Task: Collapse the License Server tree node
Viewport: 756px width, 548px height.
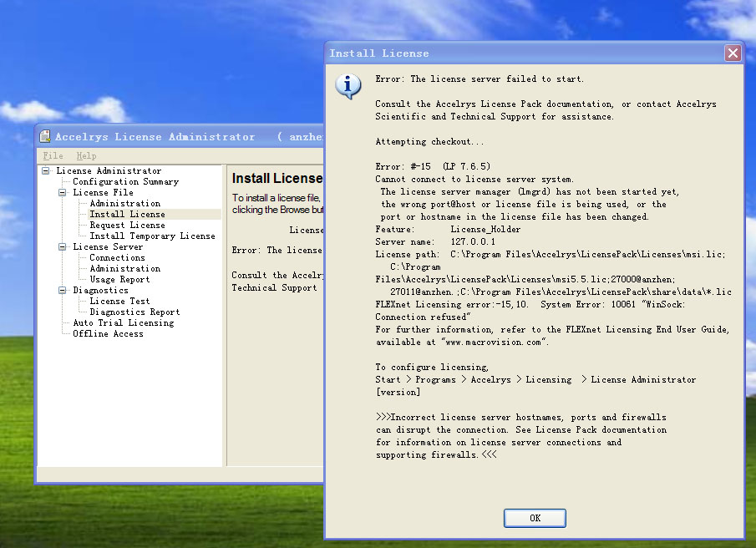Action: (x=62, y=246)
